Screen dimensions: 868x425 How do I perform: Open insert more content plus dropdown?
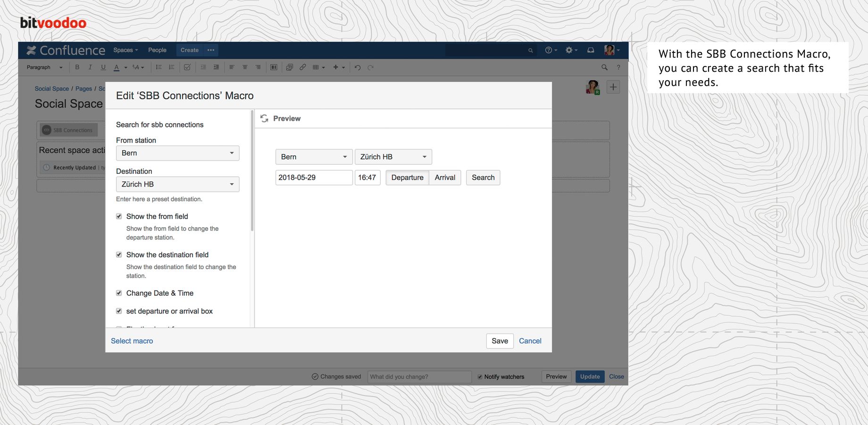339,67
